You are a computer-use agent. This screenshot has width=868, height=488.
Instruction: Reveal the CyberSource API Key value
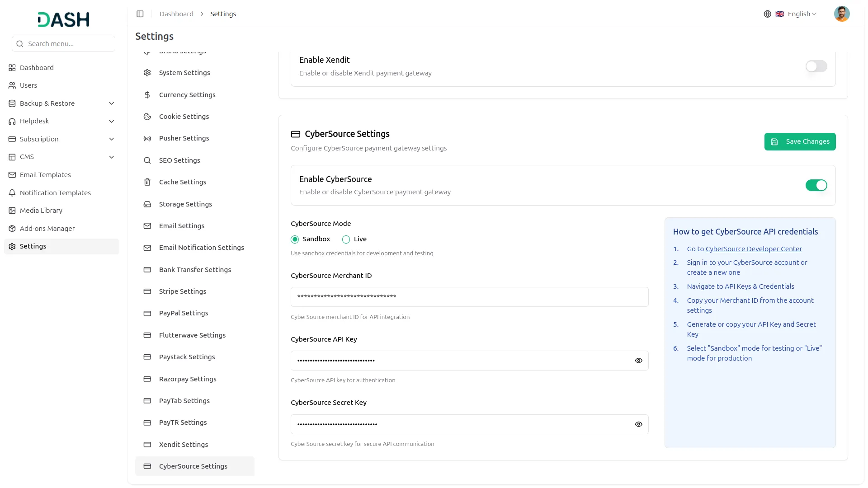[638, 360]
